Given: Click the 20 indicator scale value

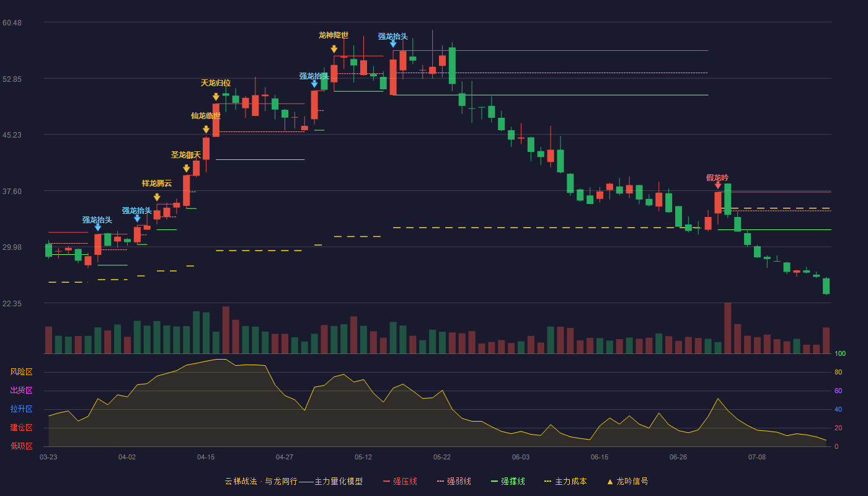Looking at the screenshot, I should tap(838, 428).
